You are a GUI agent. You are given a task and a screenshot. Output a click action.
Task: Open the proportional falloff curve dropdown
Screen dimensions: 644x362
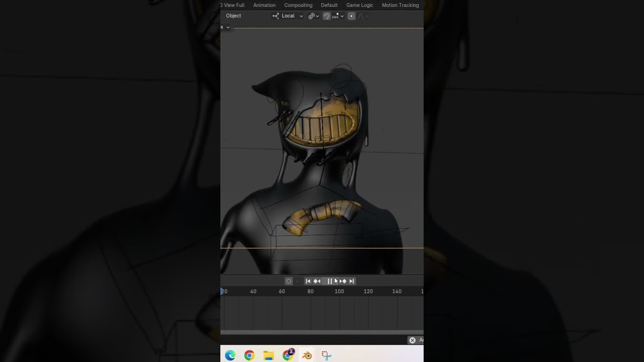click(x=363, y=16)
